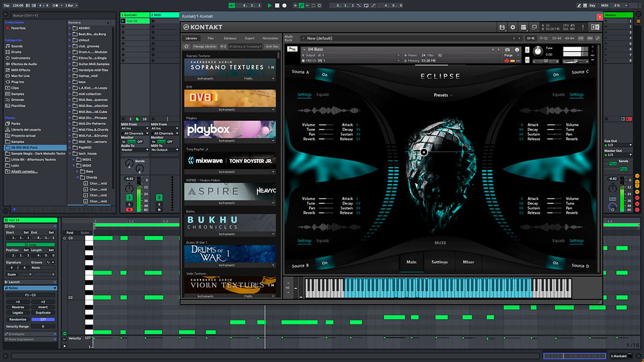644x362 pixels.
Task: Click the Duplicate notes button
Action: [43, 313]
